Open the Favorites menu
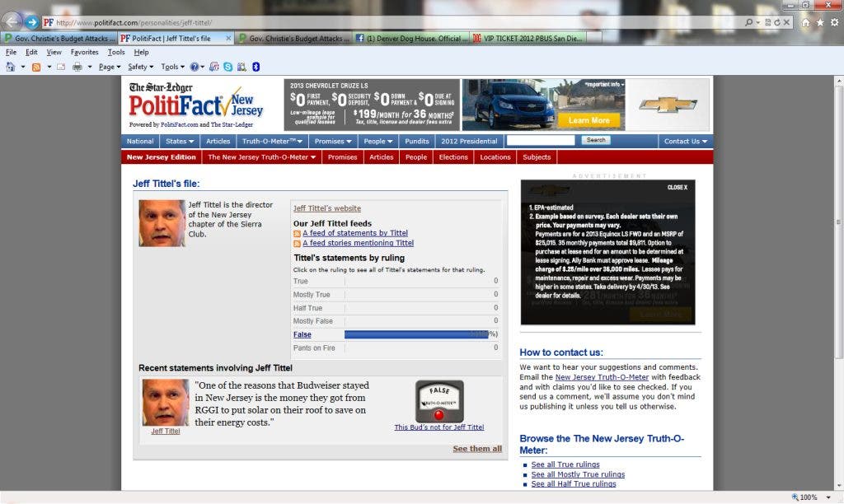Viewport: 844px width, 504px height. [x=85, y=52]
